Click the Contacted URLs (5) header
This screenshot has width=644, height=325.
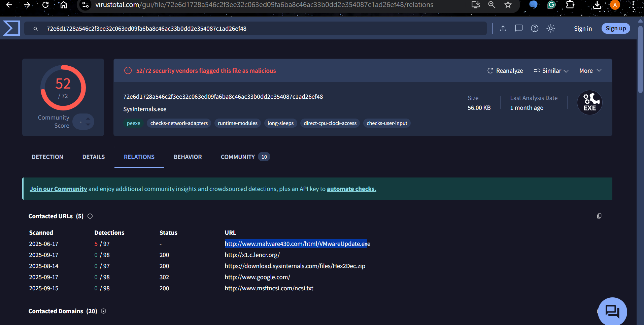tap(56, 216)
